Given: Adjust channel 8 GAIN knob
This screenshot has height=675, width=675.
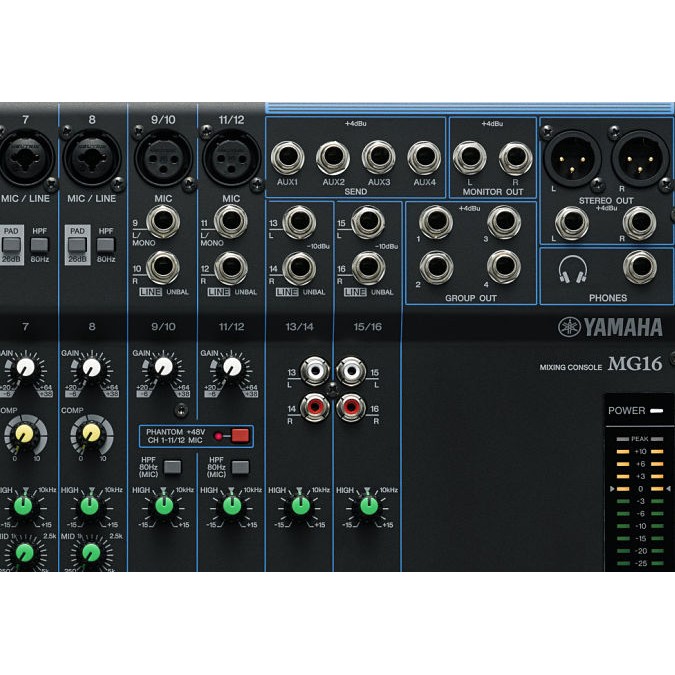Looking at the screenshot, I should 92,368.
